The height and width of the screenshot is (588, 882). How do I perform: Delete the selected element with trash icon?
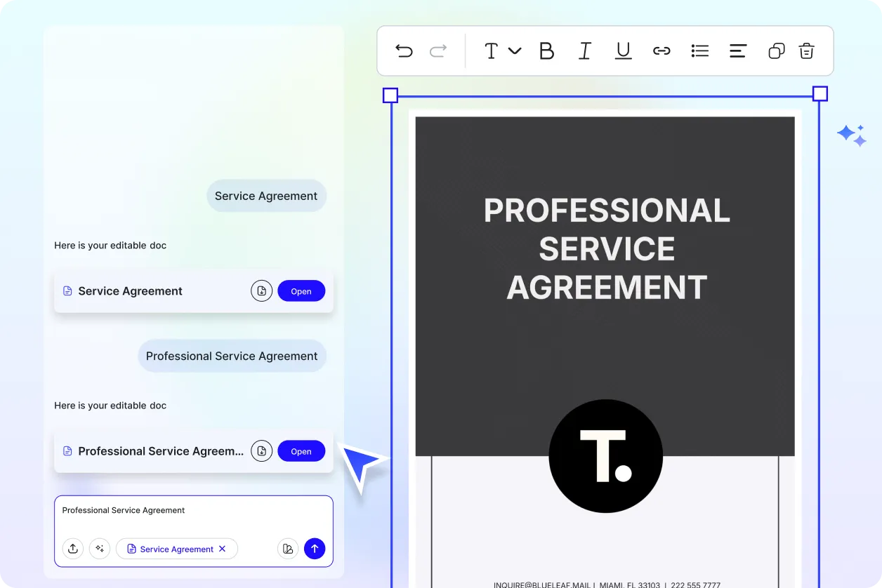click(x=806, y=51)
